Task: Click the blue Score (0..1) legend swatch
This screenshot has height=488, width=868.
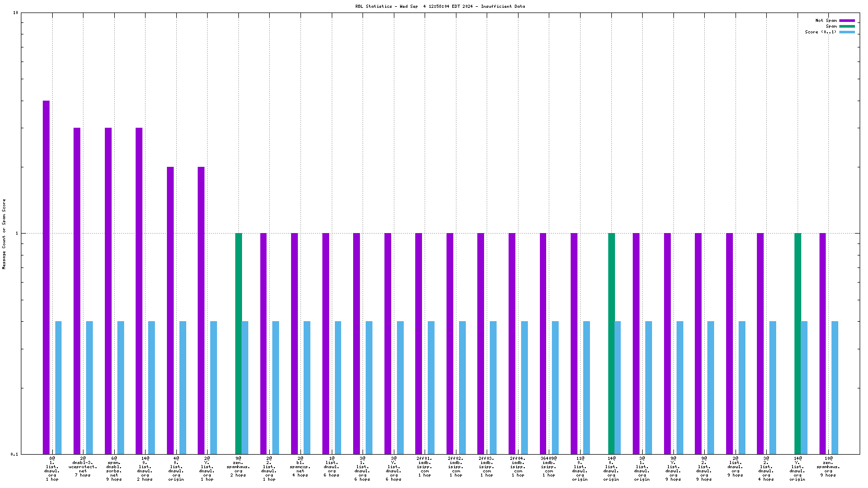Action: click(x=847, y=32)
